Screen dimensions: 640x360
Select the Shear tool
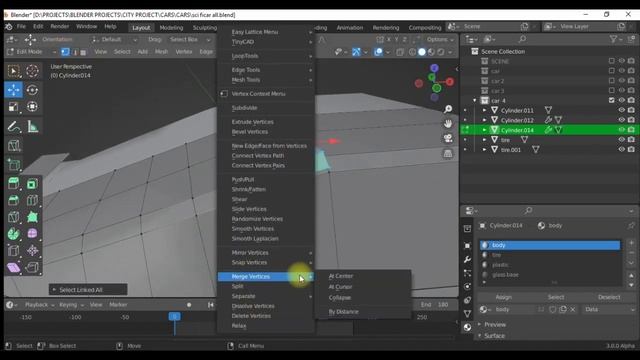point(13,268)
